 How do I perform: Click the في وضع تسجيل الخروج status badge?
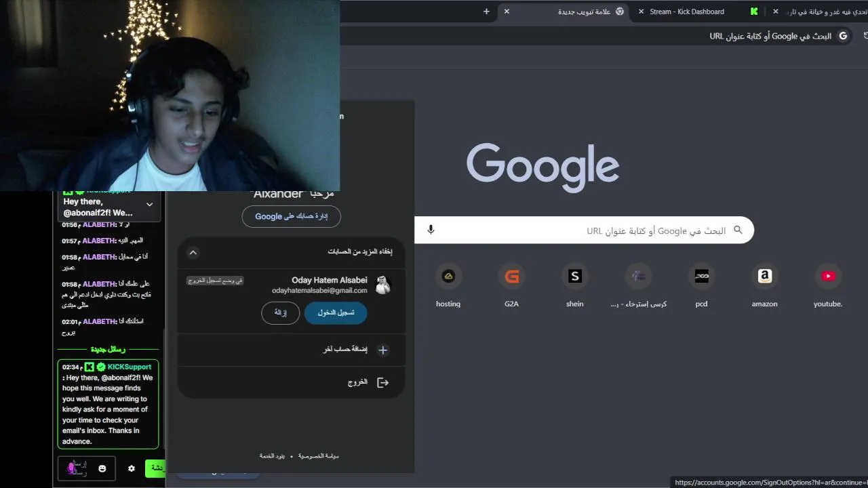[216, 280]
